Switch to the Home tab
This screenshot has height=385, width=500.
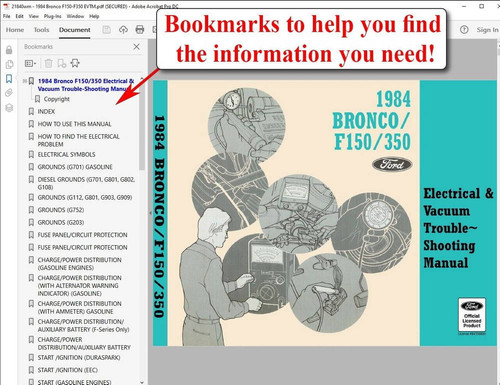15,30
